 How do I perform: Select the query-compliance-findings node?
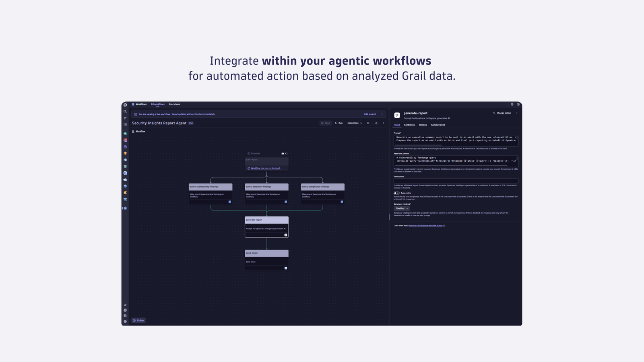(323, 193)
